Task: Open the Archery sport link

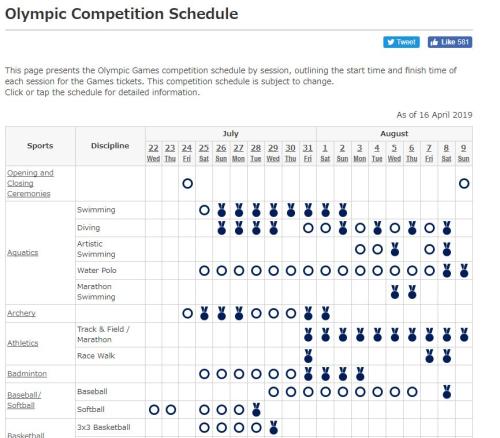Action: coord(21,313)
